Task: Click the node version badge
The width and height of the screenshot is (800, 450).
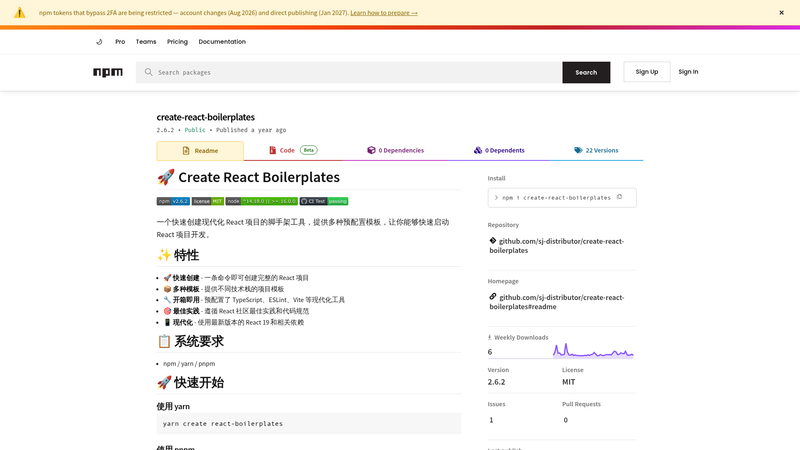Action: point(261,201)
